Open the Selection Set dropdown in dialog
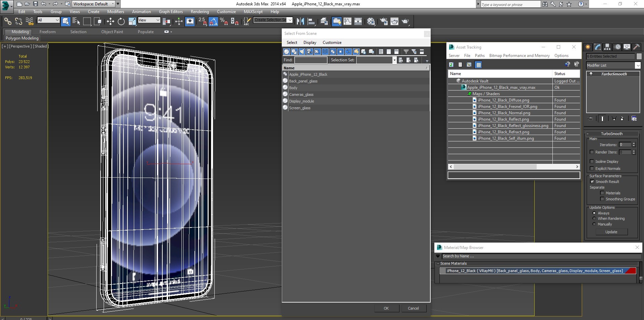 pyautogui.click(x=394, y=60)
